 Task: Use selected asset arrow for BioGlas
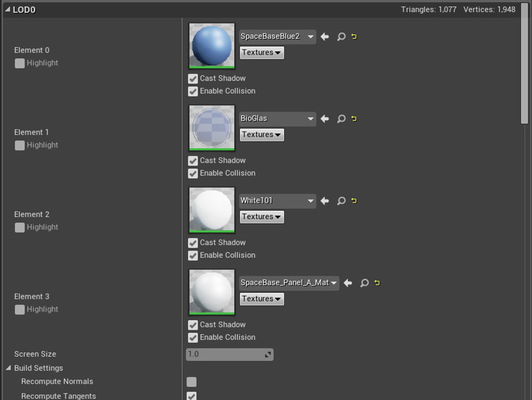pyautogui.click(x=325, y=119)
